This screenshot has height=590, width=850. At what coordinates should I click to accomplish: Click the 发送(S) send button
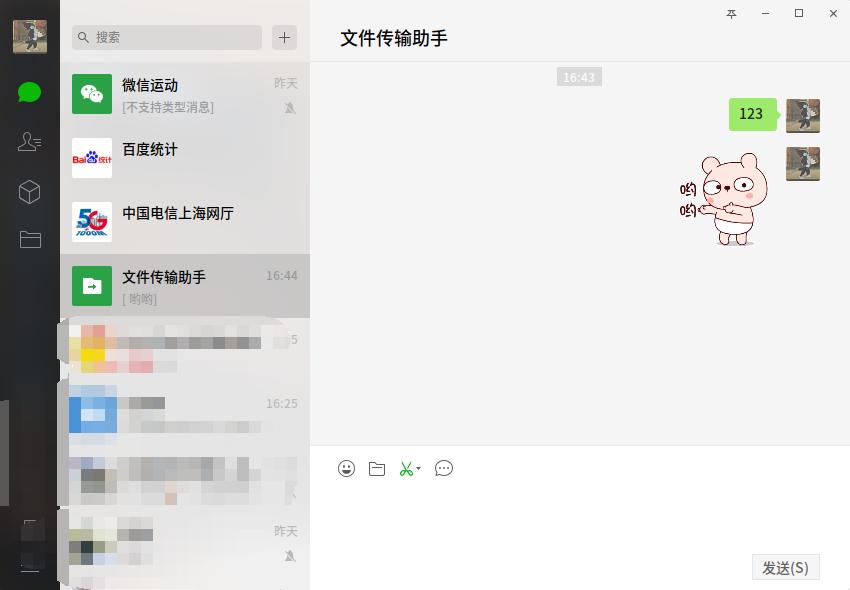785,568
